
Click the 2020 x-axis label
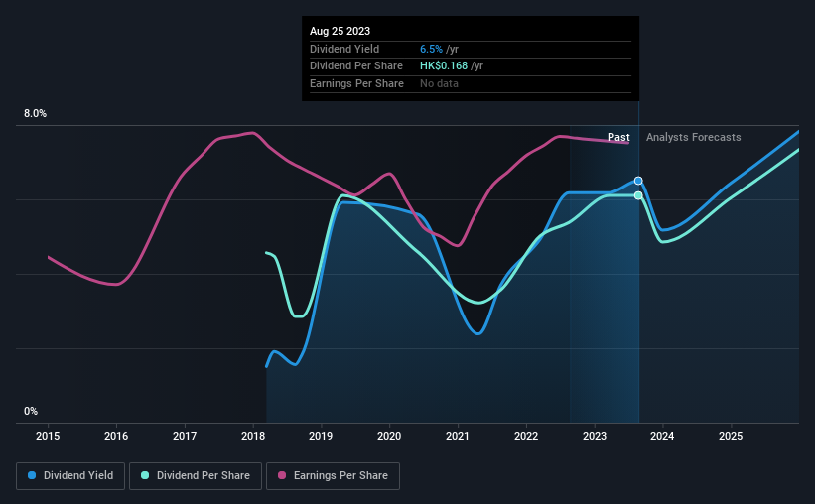(389, 436)
